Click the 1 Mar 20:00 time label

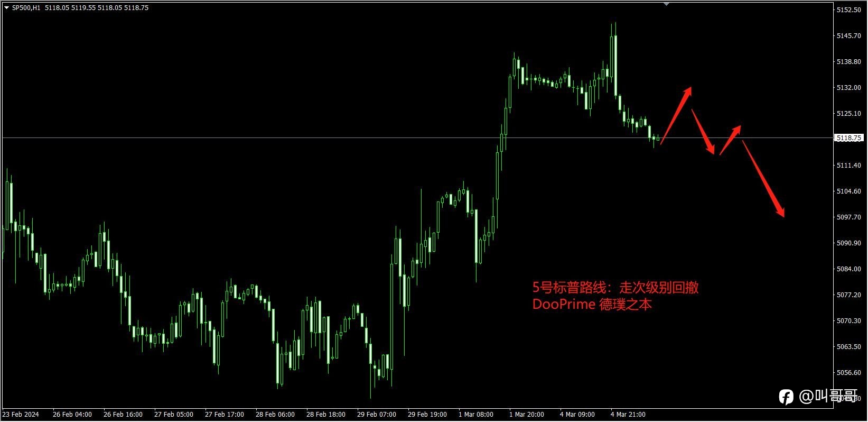click(x=527, y=415)
